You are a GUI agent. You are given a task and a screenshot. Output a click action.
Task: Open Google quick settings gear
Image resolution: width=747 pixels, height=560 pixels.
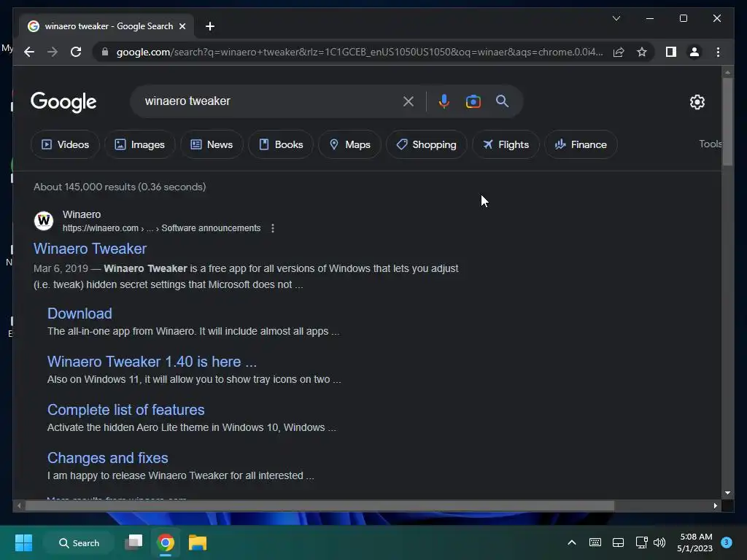coord(697,102)
